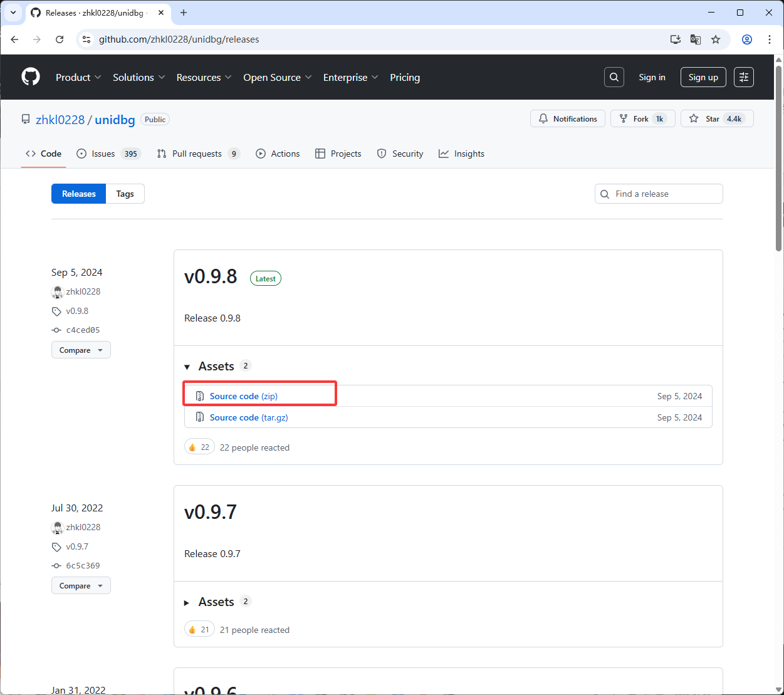
Task: Fork the unidbg repository
Action: pyautogui.click(x=642, y=118)
